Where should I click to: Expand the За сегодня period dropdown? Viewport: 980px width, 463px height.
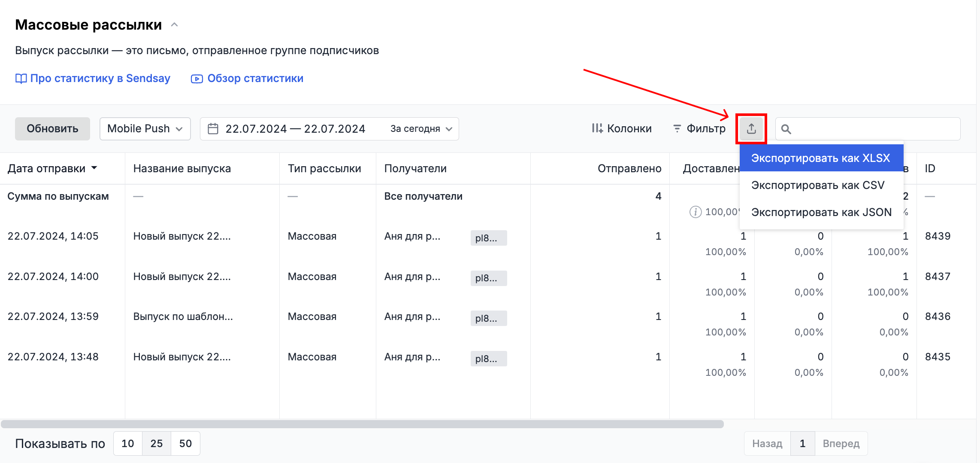click(x=420, y=129)
